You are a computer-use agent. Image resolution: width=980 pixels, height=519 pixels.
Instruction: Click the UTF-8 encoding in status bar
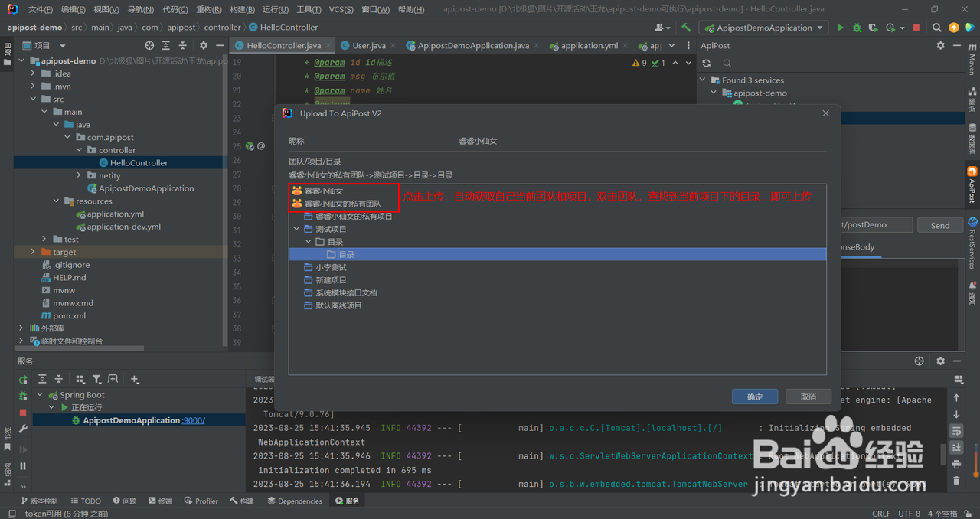click(x=910, y=514)
